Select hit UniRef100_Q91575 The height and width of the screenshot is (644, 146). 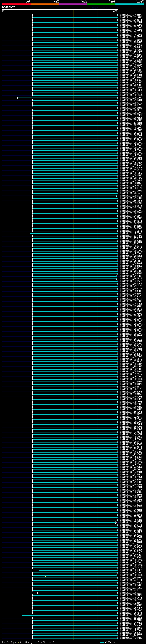[x=131, y=286]
